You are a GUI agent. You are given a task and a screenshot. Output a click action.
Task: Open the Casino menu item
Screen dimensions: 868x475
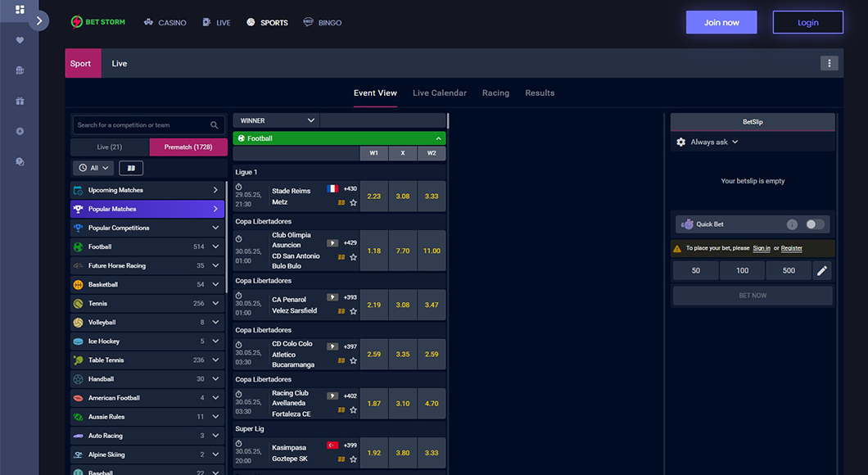[x=165, y=23]
